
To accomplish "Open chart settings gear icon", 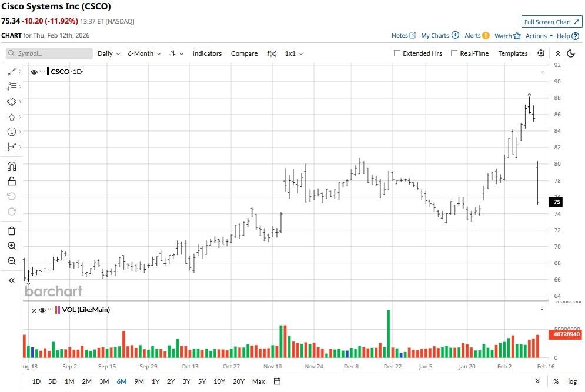I will [540, 53].
